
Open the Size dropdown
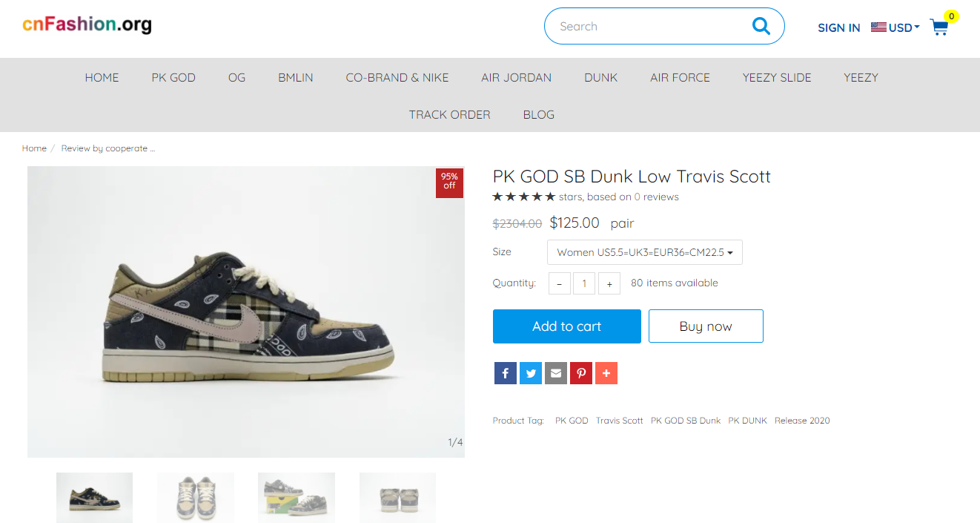645,252
